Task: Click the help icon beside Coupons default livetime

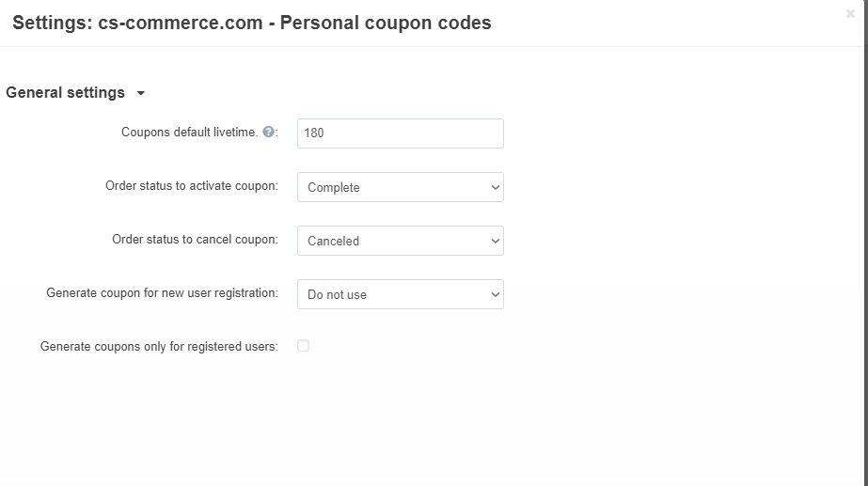Action: [x=269, y=133]
